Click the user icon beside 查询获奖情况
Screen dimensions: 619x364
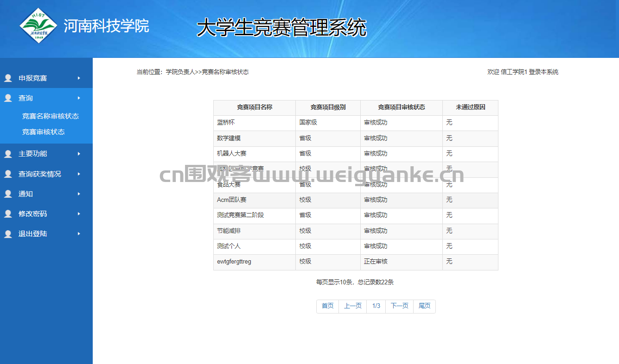[8, 174]
